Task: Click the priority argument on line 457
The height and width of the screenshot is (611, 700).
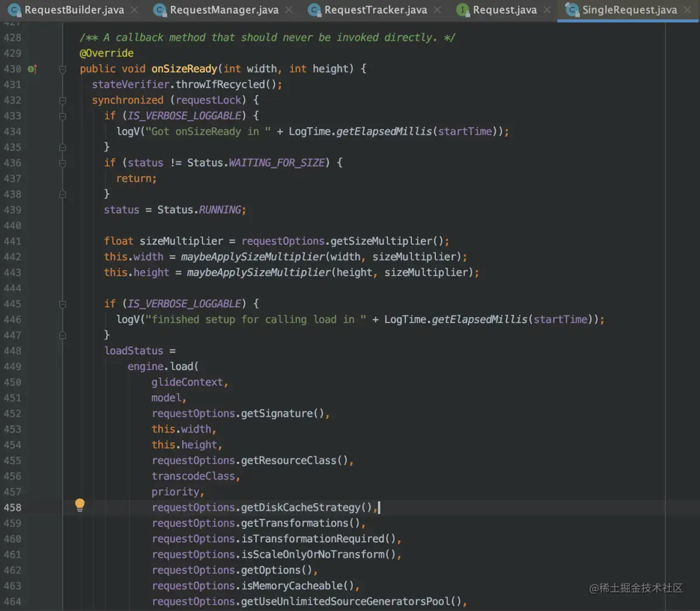Action: (x=175, y=492)
